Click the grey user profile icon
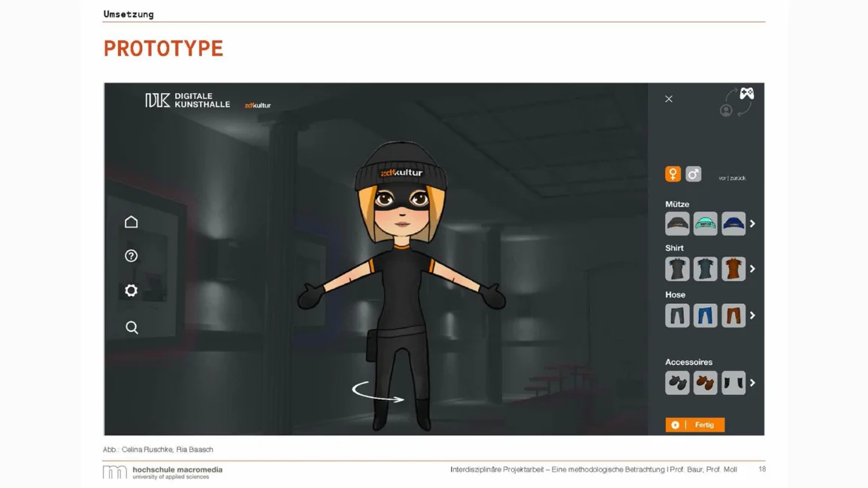 [x=726, y=110]
